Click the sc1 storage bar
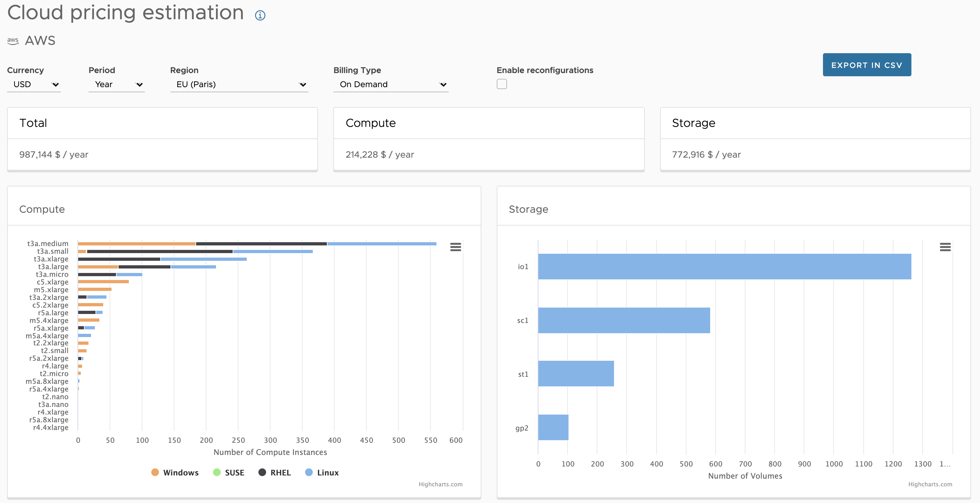980x503 pixels. [624, 320]
